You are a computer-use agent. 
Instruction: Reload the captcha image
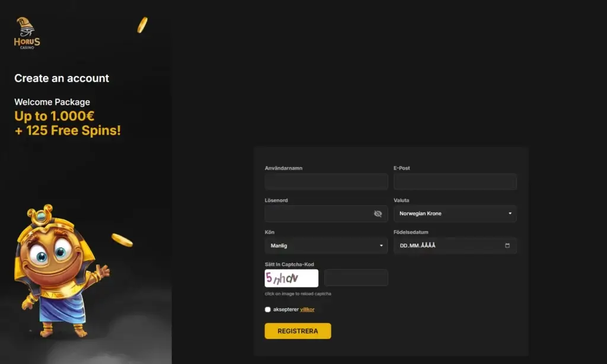coord(292,278)
